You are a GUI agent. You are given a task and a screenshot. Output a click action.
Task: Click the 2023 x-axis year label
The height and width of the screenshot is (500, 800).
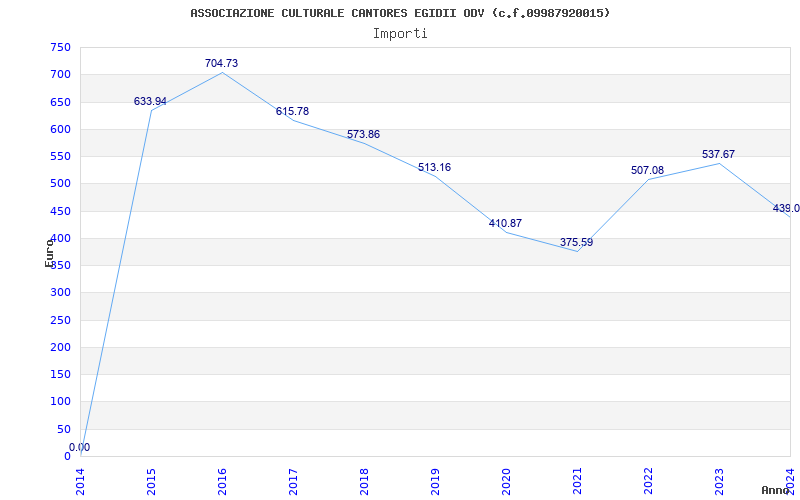click(x=719, y=482)
